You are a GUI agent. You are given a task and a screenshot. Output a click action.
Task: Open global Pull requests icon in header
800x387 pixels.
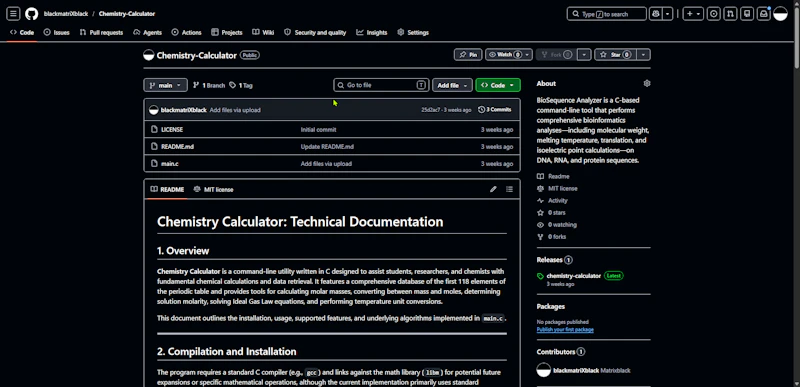coord(731,14)
